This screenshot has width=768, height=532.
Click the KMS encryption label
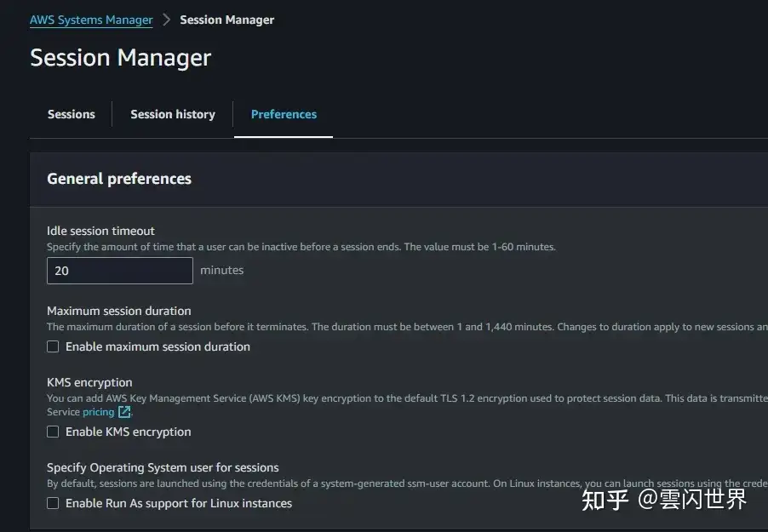coord(89,382)
